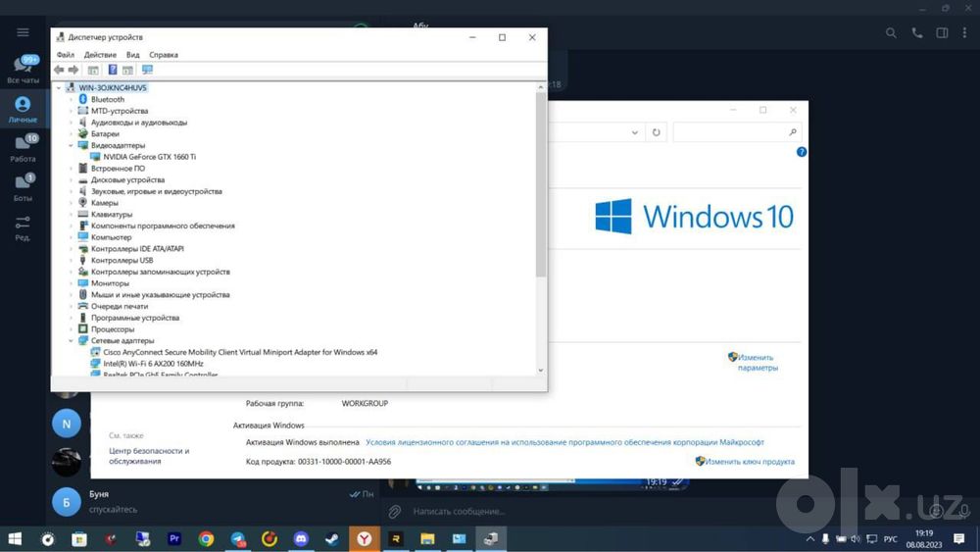Open the Буня chat in Telegram
This screenshot has width=980, height=552.
[x=213, y=502]
